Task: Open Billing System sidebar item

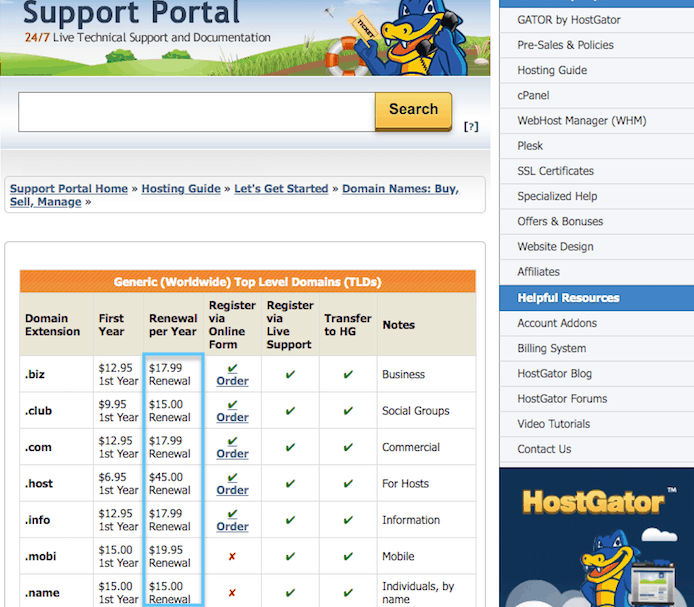Action: 597,349
